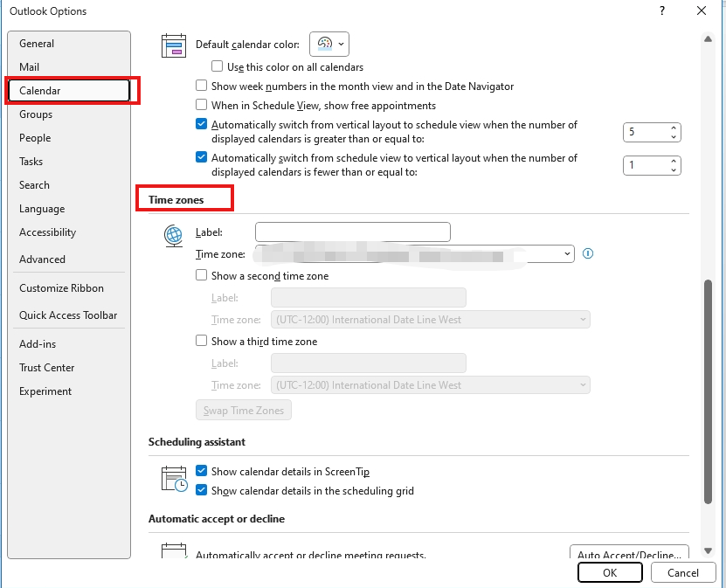Viewport: 726px width, 588px height.
Task: Click the third time zone Label field
Action: click(x=369, y=363)
